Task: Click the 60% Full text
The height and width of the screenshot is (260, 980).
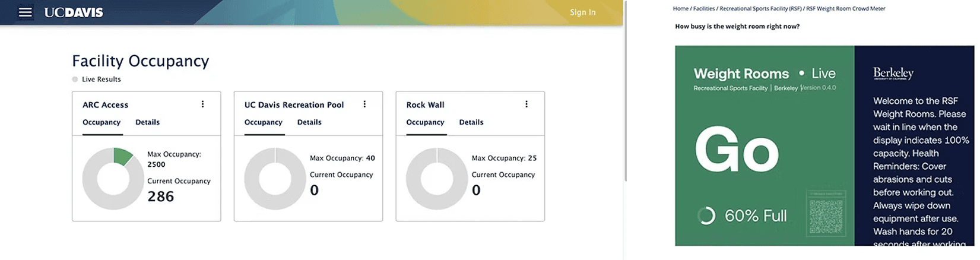Action: click(756, 215)
